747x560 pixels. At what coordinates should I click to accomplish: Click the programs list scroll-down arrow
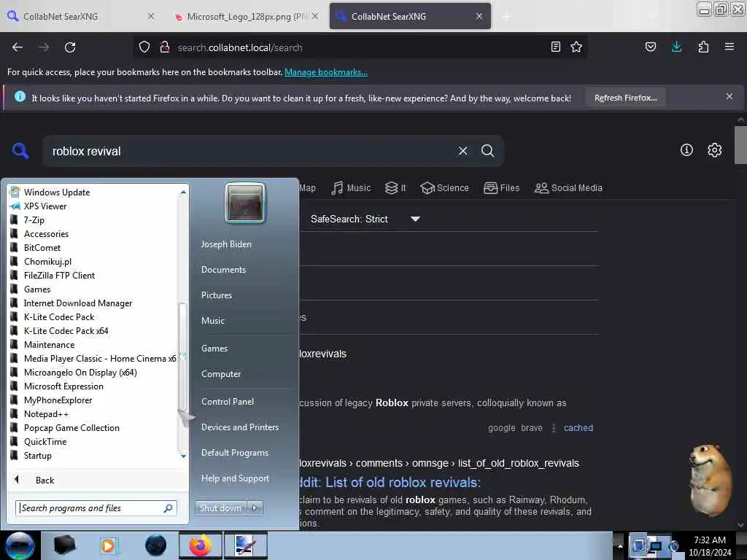183,456
